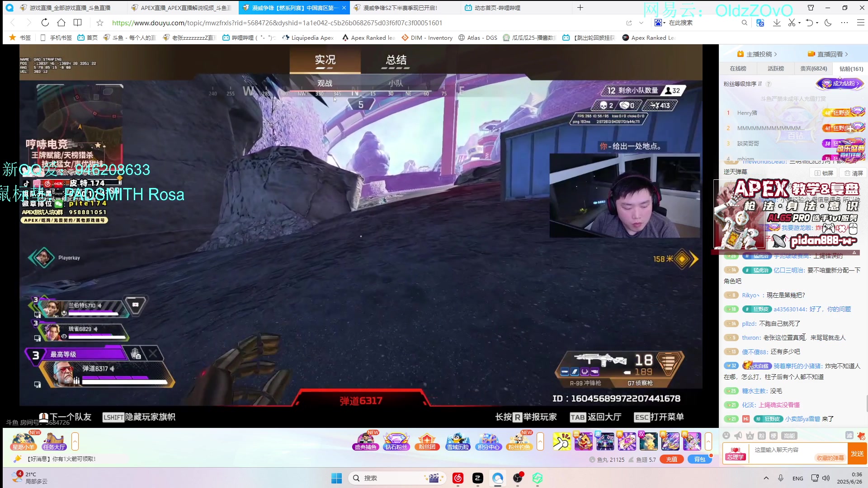Expand the undo history dropdown arrow
Viewport: 868px width, 488px height.
click(x=817, y=23)
